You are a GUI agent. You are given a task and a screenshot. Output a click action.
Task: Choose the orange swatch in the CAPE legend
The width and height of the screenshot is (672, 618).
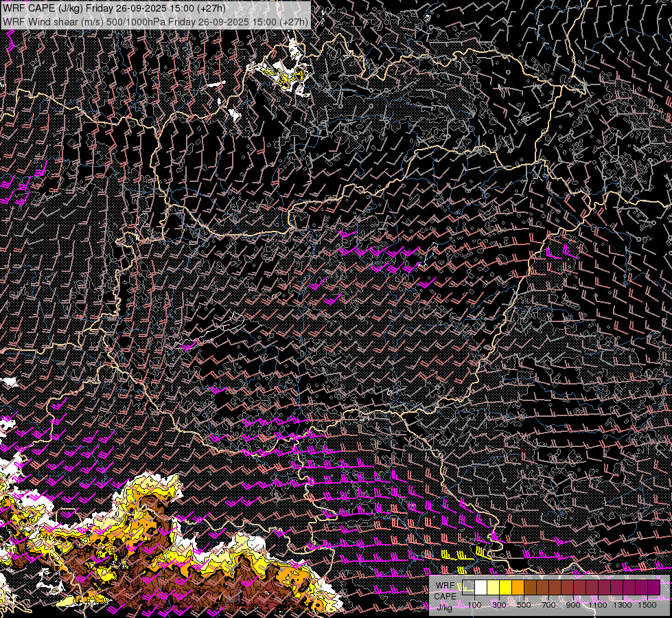(x=518, y=587)
